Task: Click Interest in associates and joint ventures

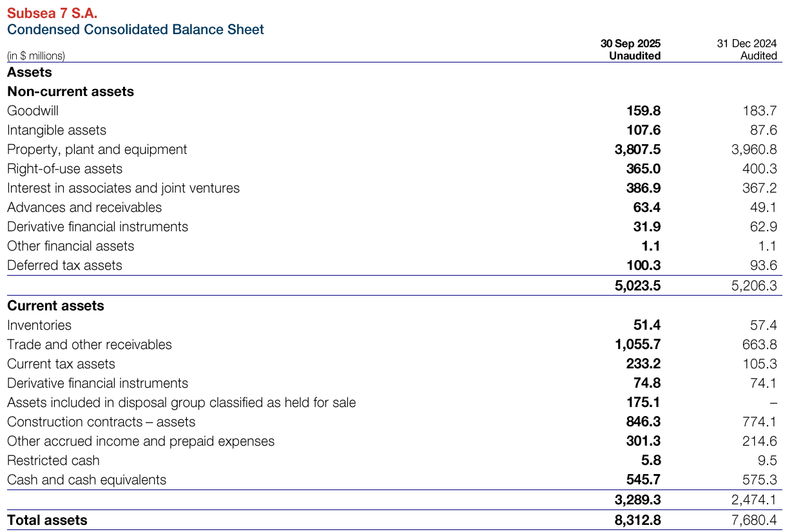Action: tap(123, 188)
